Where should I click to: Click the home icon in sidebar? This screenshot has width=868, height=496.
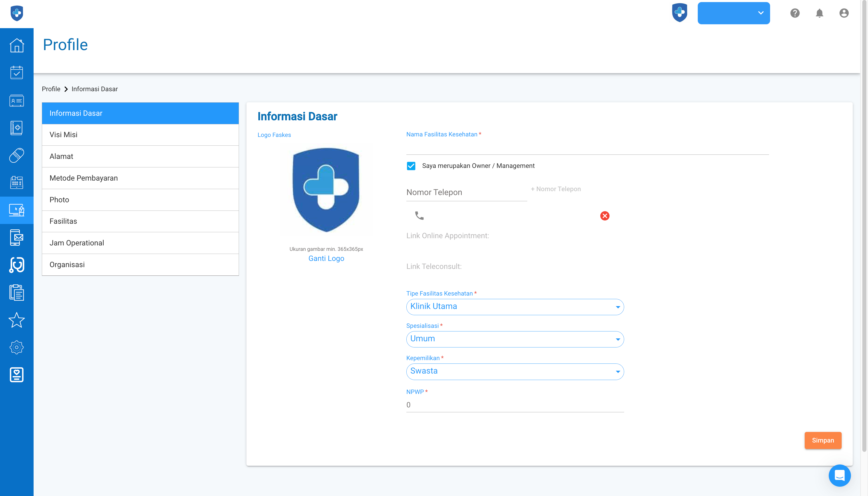[16, 45]
